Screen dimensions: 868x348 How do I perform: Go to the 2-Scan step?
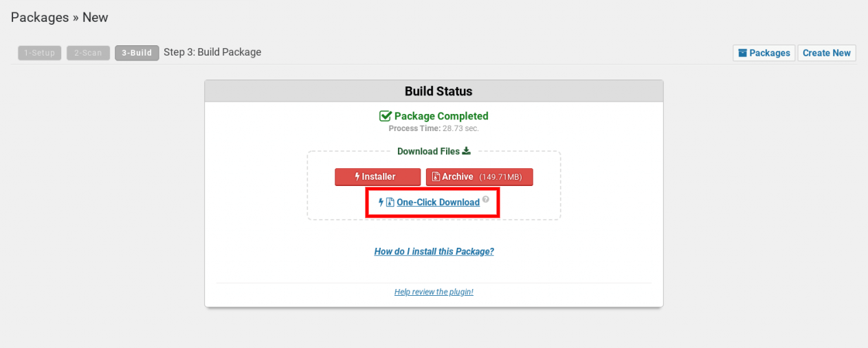tap(88, 53)
